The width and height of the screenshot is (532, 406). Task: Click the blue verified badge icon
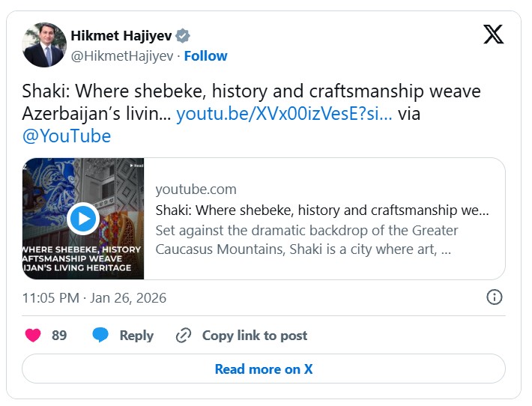pyautogui.click(x=183, y=36)
